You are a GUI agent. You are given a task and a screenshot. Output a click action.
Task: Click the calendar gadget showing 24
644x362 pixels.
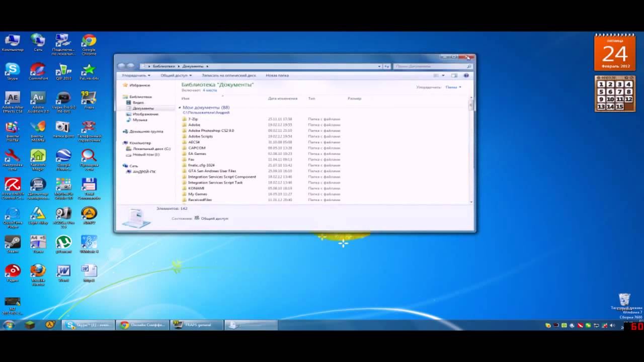(x=614, y=52)
